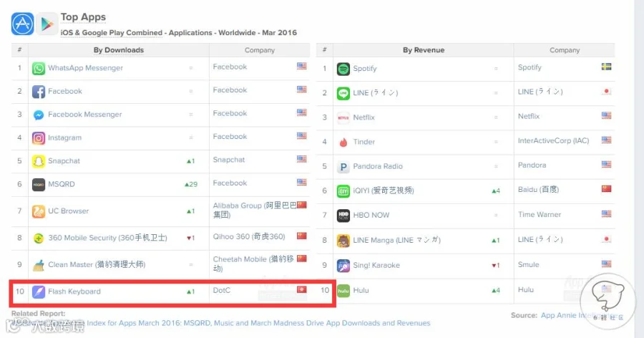Click the UC Browser app icon

[39, 211]
